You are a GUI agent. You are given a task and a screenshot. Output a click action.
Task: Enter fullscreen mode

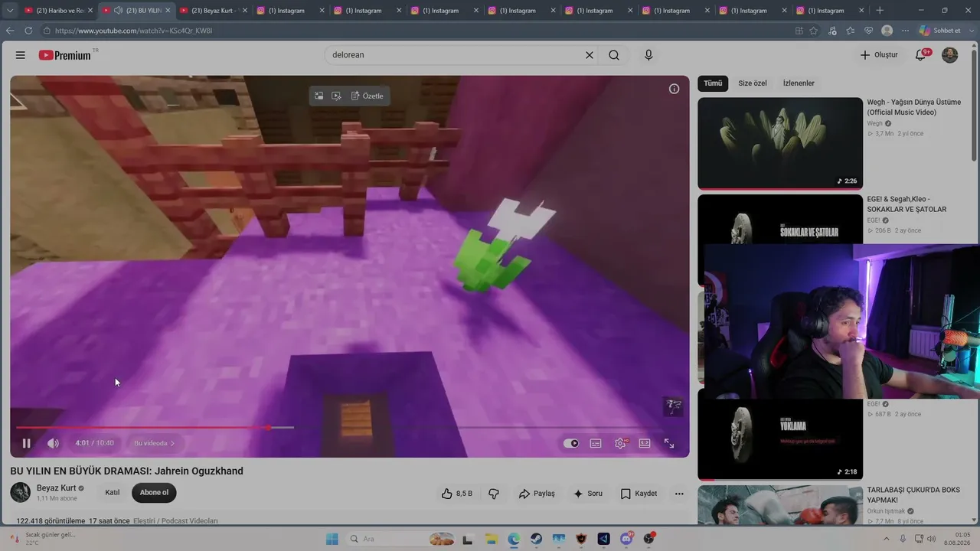(x=669, y=443)
